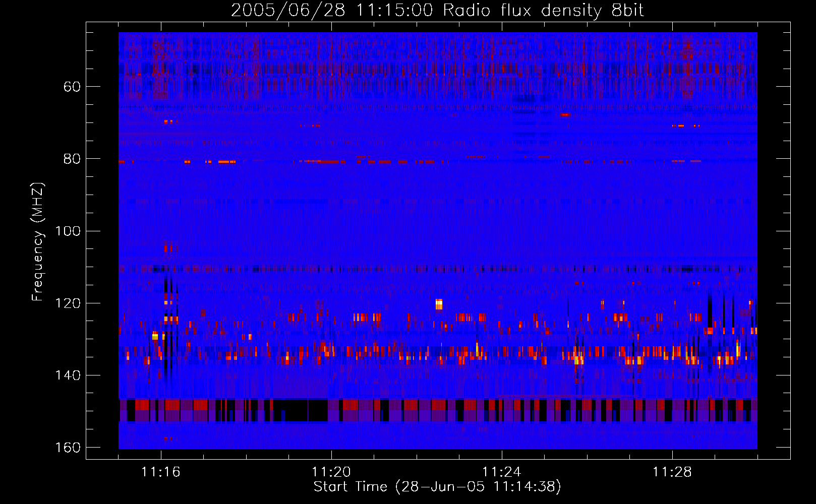The image size is (816, 504).
Task: Click the bright yellow burst near 120 MHz
Action: point(439,304)
